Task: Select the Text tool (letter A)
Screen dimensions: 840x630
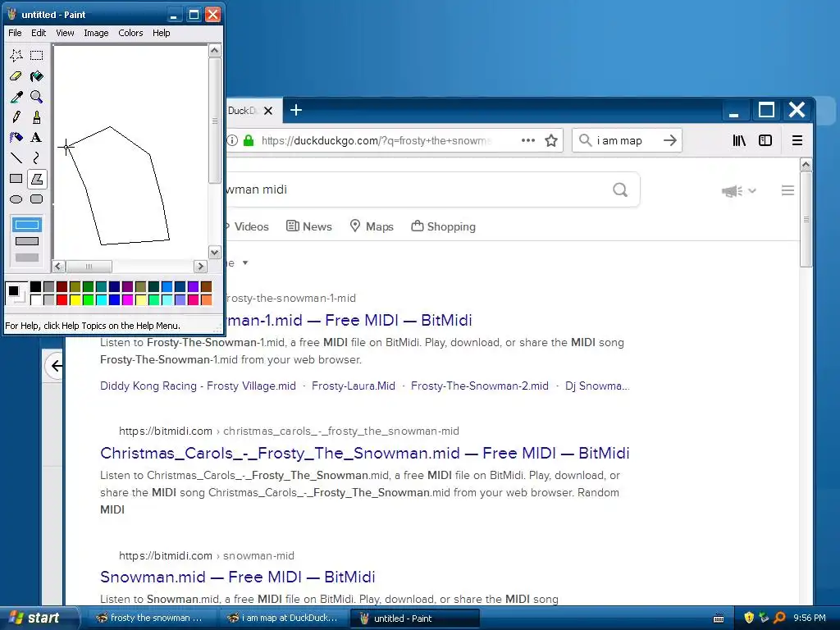Action: 36,138
